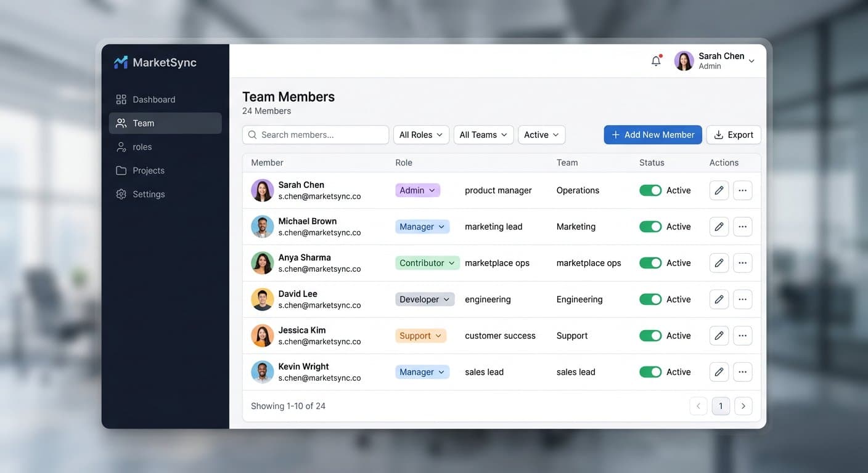Viewport: 868px width, 473px height.
Task: Open David Lee's Developer role dropdown
Action: [x=425, y=299]
